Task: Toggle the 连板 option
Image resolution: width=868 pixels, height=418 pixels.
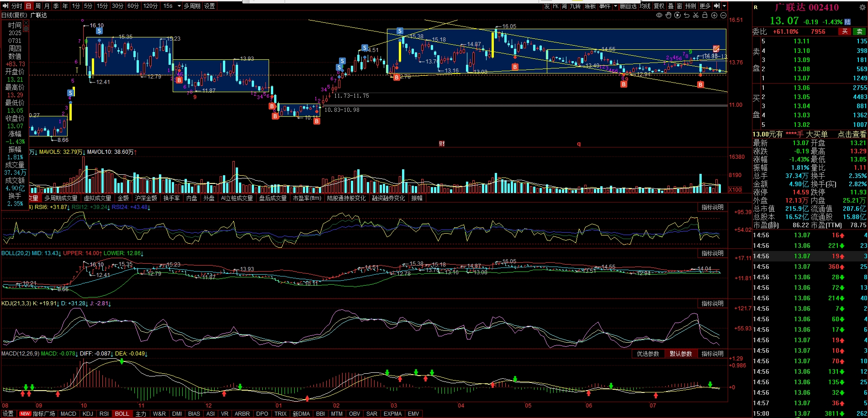Action: click(590, 6)
